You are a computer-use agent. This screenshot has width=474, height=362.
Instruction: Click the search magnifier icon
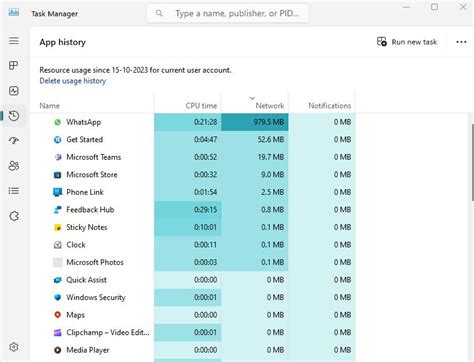click(159, 13)
